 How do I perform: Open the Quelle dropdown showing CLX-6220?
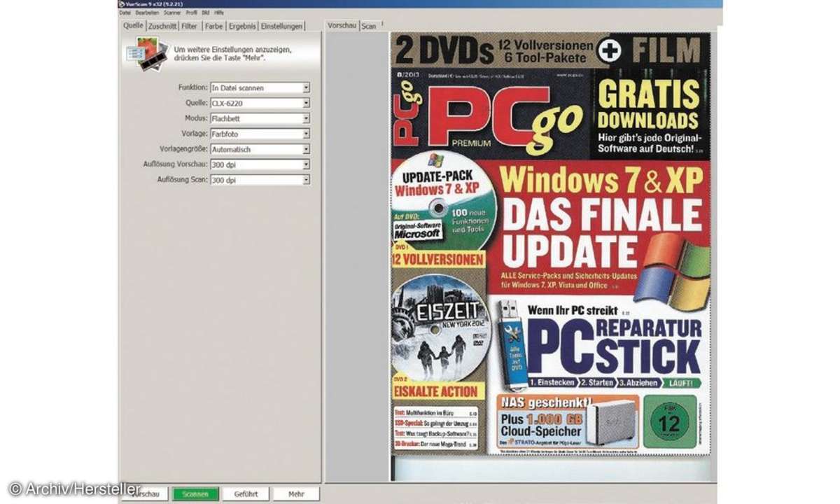point(260,103)
